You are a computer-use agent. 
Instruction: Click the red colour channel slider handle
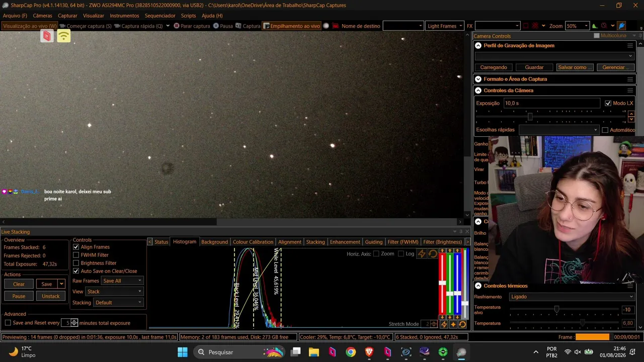coord(443,283)
